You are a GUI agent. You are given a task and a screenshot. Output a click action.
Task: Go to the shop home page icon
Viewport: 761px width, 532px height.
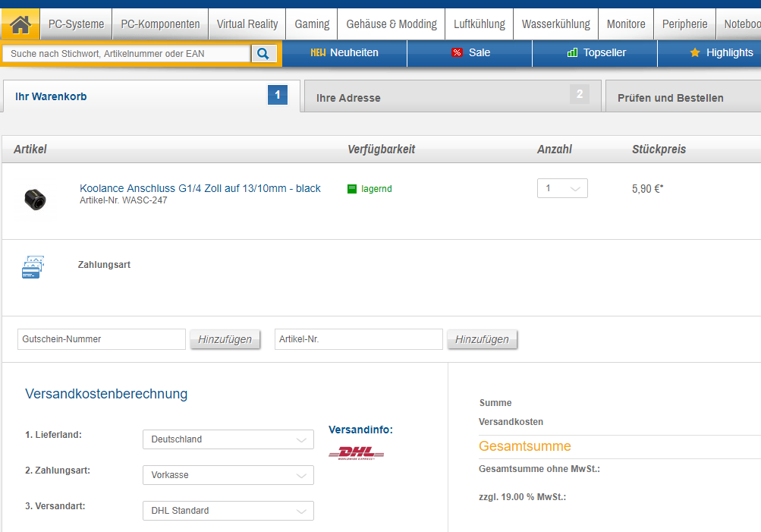[20, 24]
